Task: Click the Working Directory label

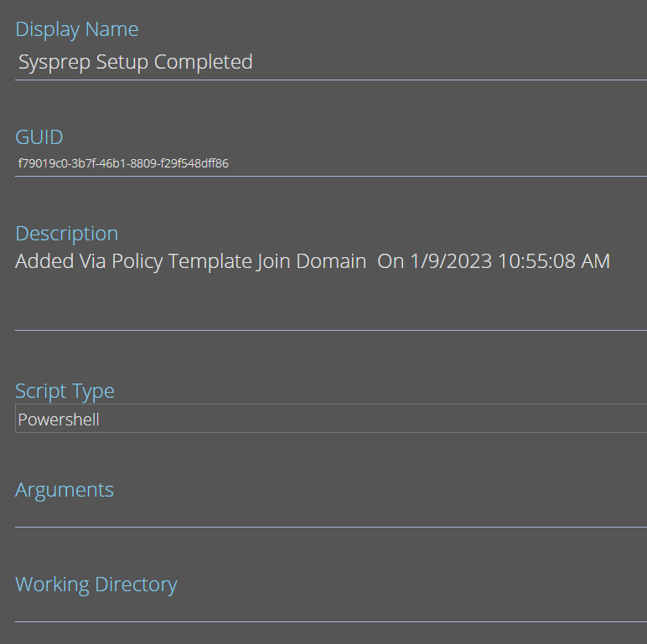Action: tap(96, 585)
